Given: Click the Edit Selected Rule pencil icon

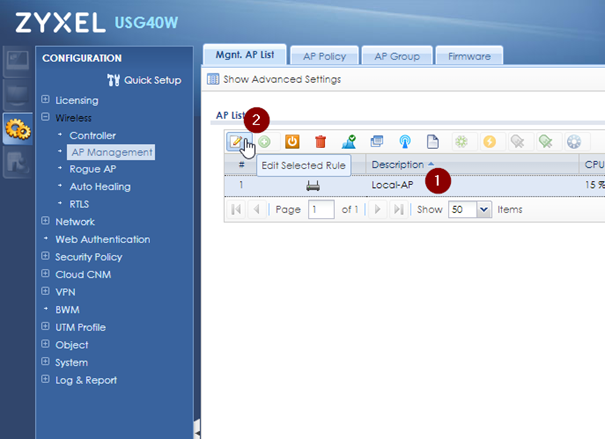Looking at the screenshot, I should tap(237, 142).
